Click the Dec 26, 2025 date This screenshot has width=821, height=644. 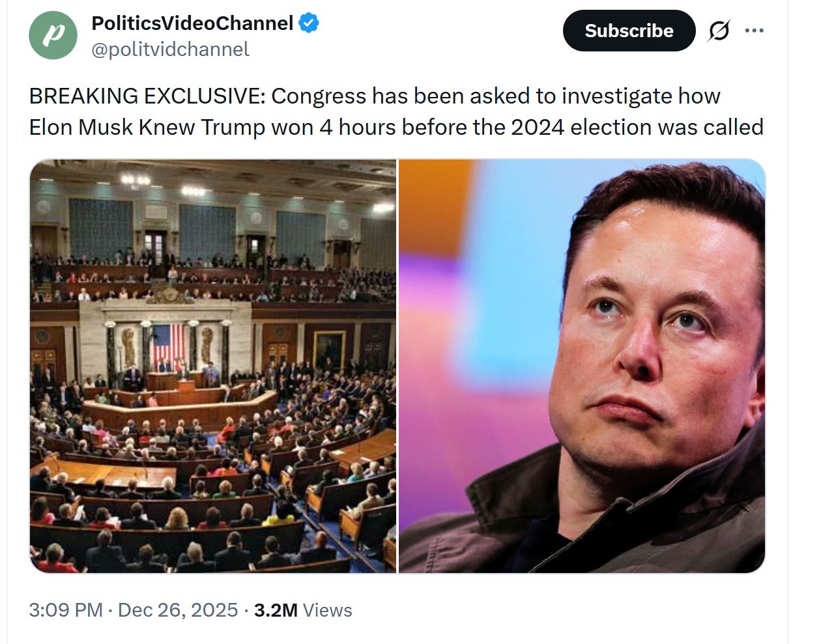[x=178, y=610]
